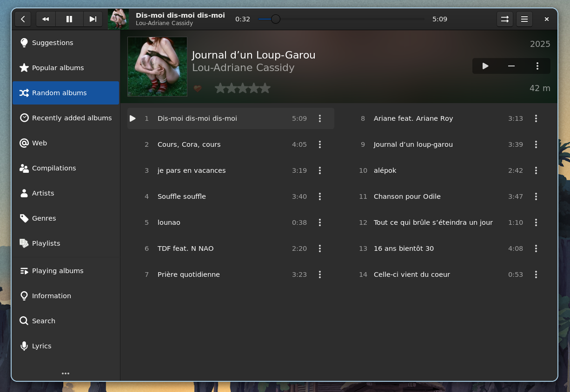Toggle the loved heart on this album
Screen dimensions: 570x392
pos(198,88)
